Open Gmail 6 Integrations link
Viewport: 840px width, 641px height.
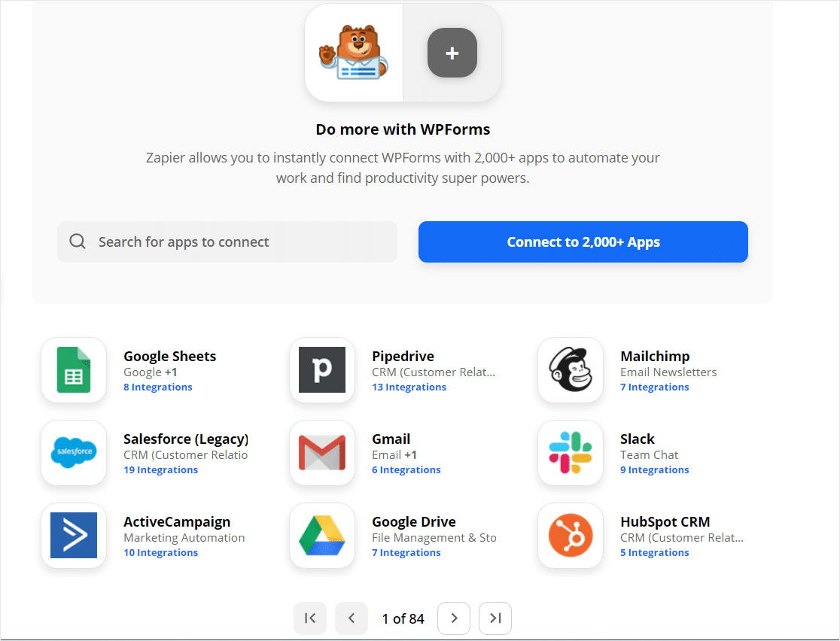406,469
